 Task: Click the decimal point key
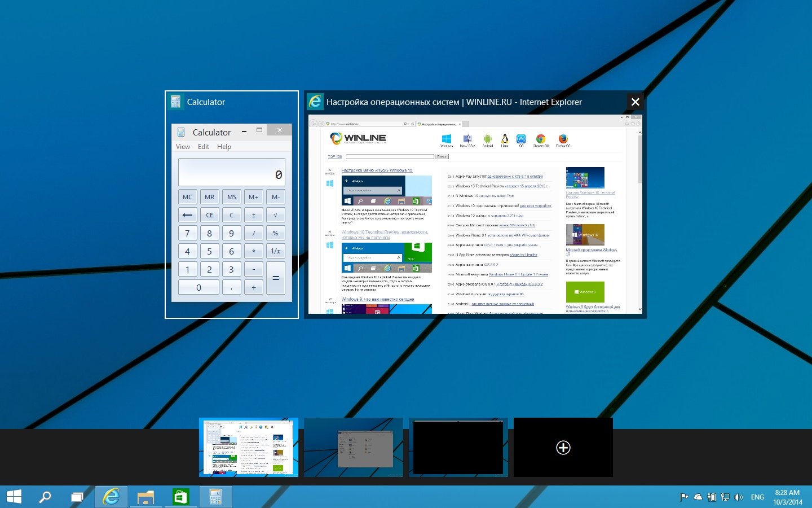232,287
